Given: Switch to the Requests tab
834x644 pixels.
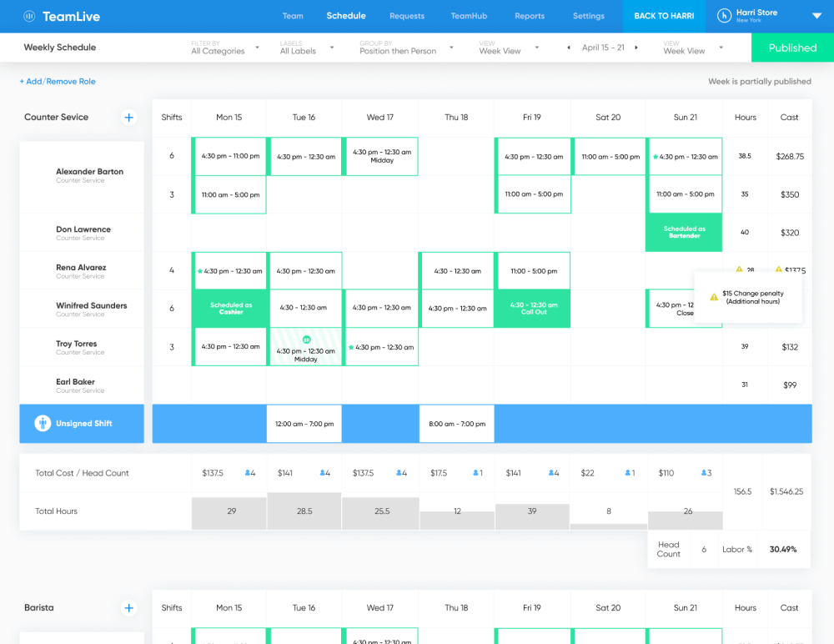Looking at the screenshot, I should click(407, 15).
